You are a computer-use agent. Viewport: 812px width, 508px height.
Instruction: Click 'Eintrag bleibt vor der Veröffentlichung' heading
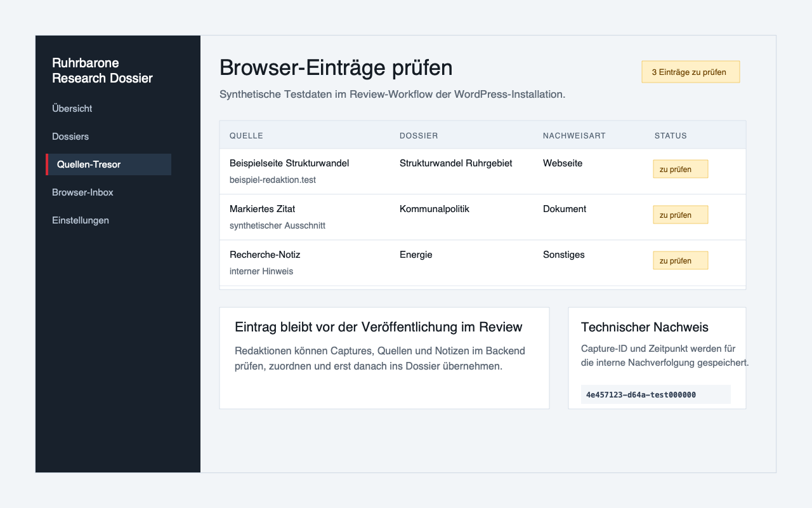[379, 327]
